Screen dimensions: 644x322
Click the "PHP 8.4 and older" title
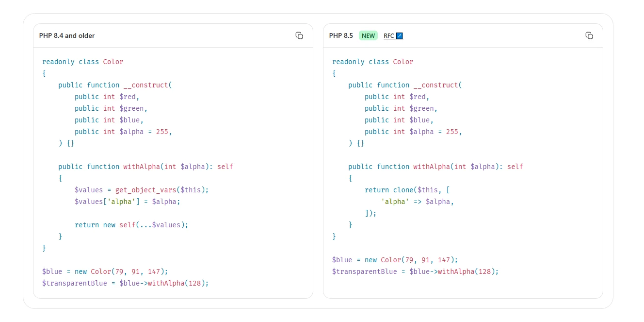click(x=67, y=35)
